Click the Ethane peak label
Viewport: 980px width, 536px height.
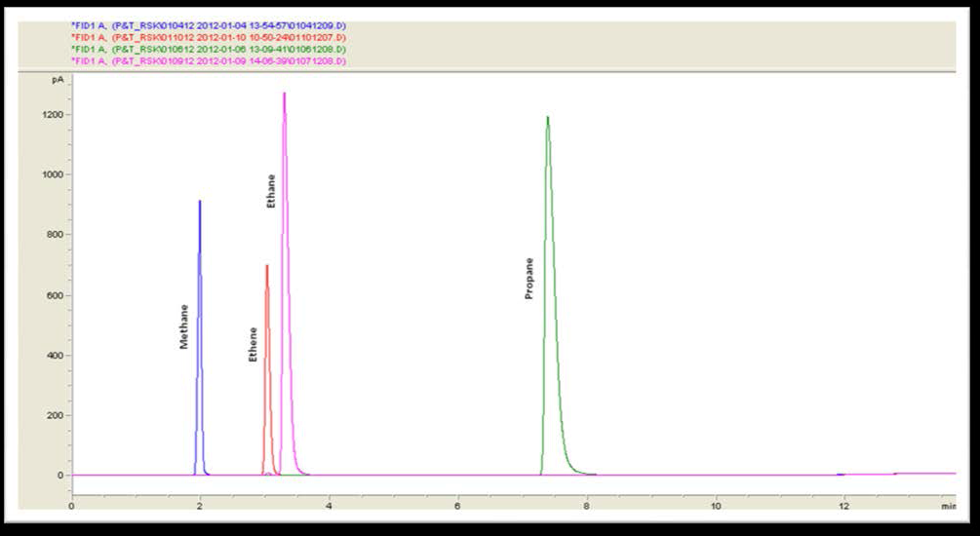point(271,191)
